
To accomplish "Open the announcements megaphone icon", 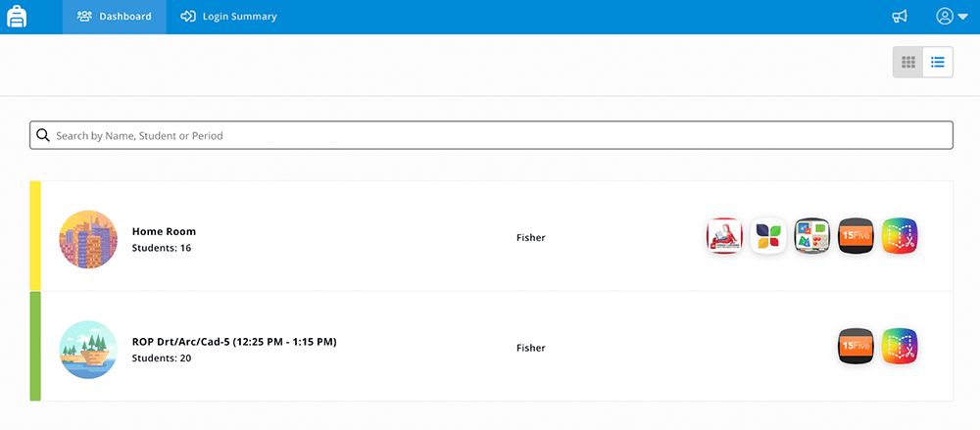I will (900, 17).
